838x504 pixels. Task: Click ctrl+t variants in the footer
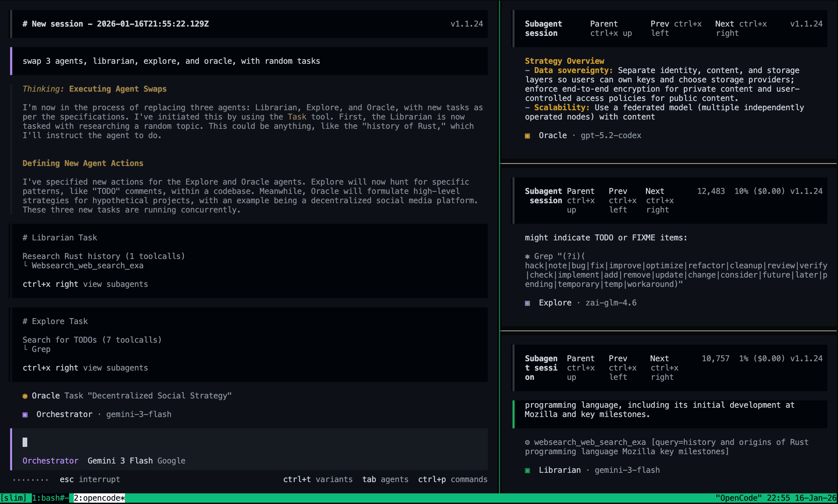(317, 479)
